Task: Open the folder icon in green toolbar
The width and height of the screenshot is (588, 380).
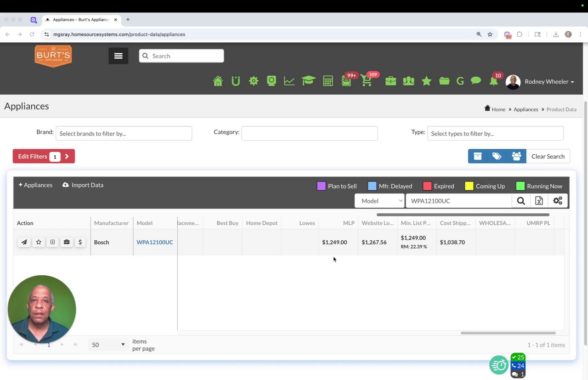Action: coord(444,81)
